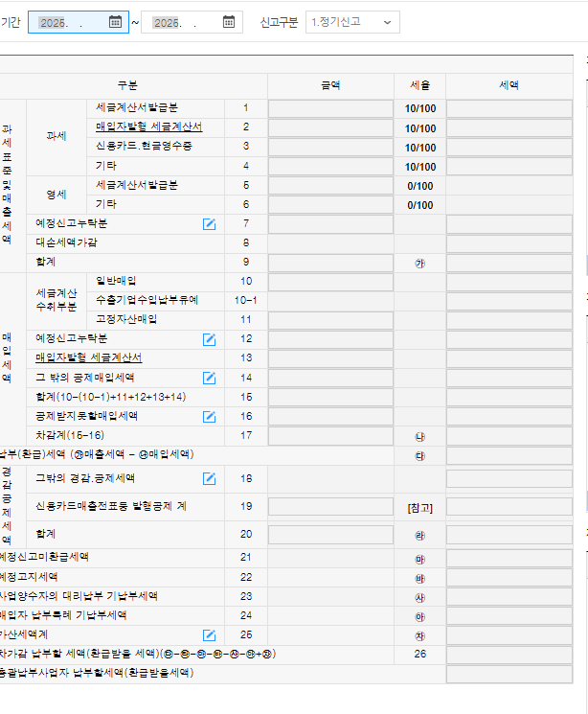Click the 세액 field for 납부(환급)세액 row
Screen dimensions: 588x714
pos(509,455)
